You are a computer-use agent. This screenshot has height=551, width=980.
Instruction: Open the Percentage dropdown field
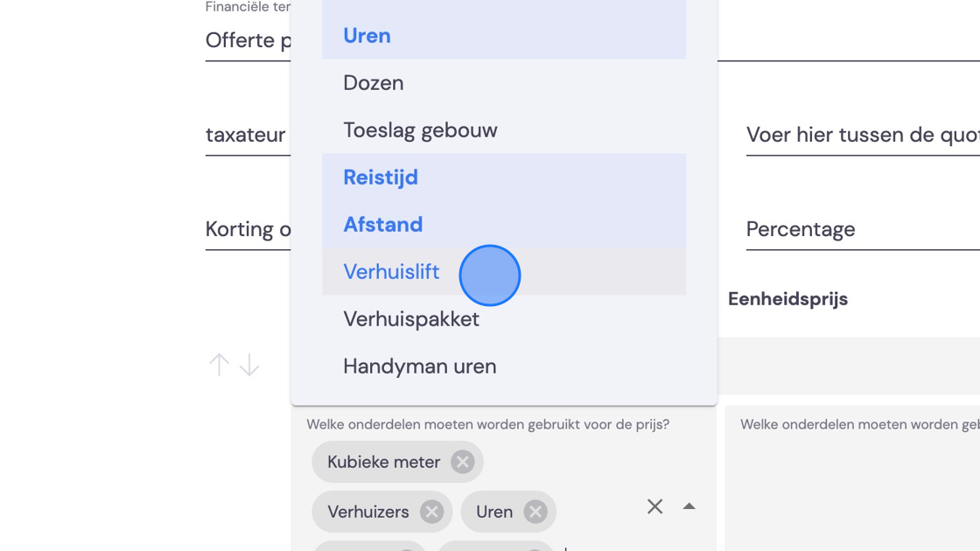(863, 229)
